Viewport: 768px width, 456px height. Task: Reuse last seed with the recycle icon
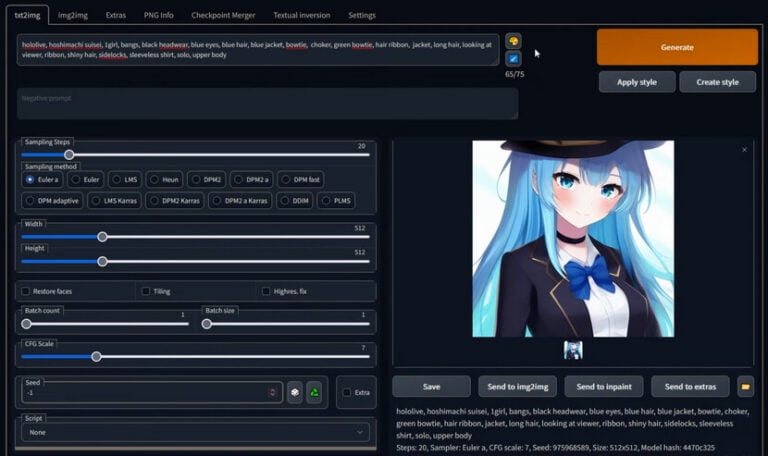[x=314, y=392]
